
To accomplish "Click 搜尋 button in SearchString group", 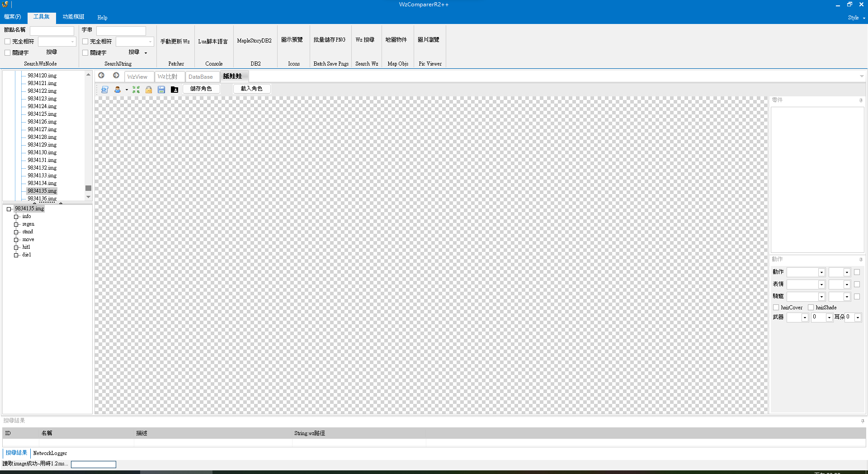I will click(x=134, y=52).
